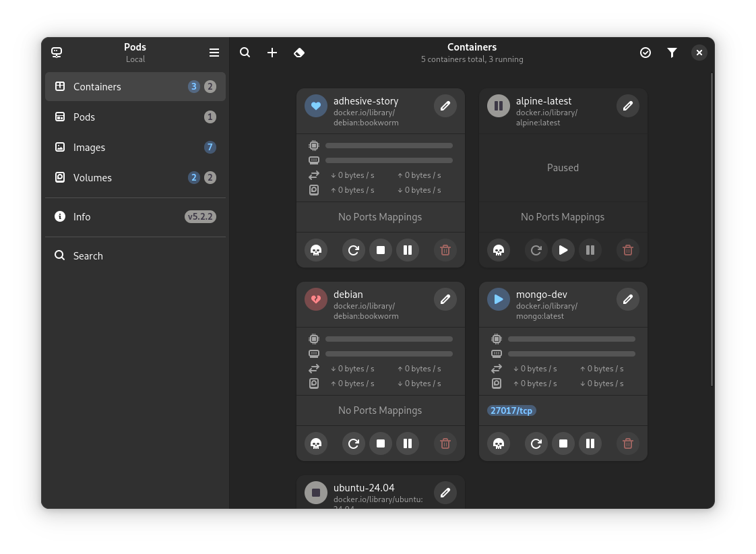Click the alpine-latest paused status icon
Image resolution: width=756 pixels, height=554 pixels.
pyautogui.click(x=499, y=106)
